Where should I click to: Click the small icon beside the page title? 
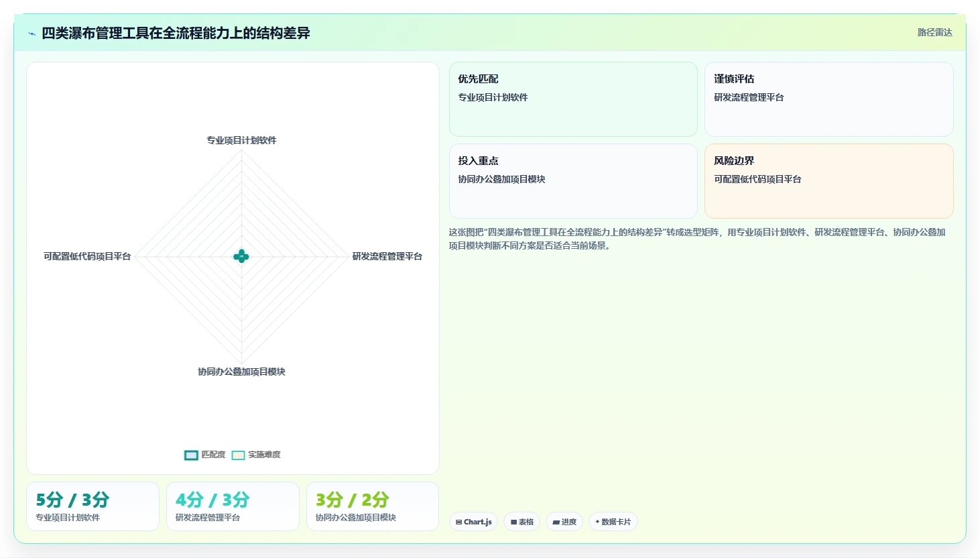[32, 34]
